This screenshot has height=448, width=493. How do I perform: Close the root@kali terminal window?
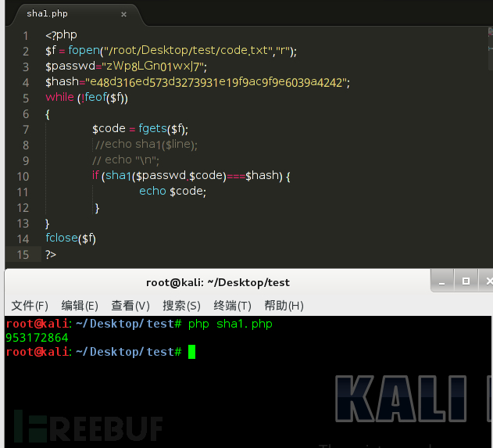(x=488, y=281)
